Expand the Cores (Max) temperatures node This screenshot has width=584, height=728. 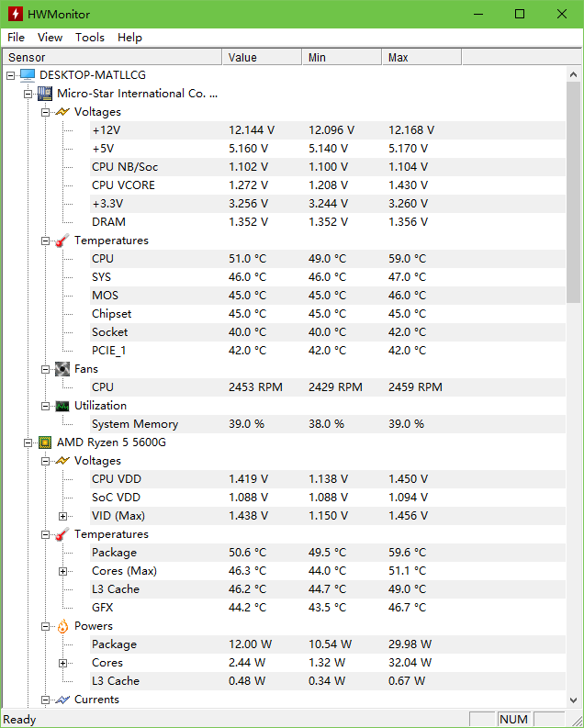63,571
